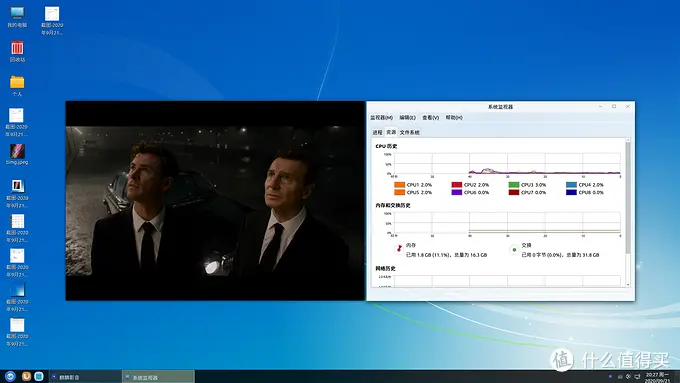Viewport: 680px width, 383px height.
Task: Open the 个人 folder on the desktop
Action: [x=17, y=85]
